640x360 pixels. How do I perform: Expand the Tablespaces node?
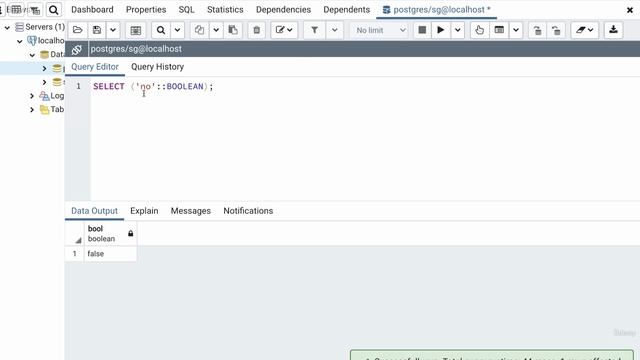coord(32,109)
